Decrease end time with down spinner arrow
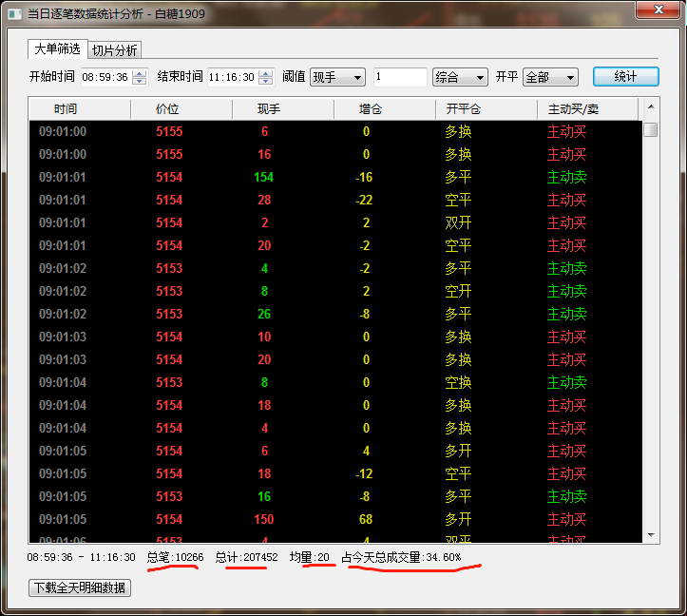Image resolution: width=687 pixels, height=616 pixels. coord(267,82)
